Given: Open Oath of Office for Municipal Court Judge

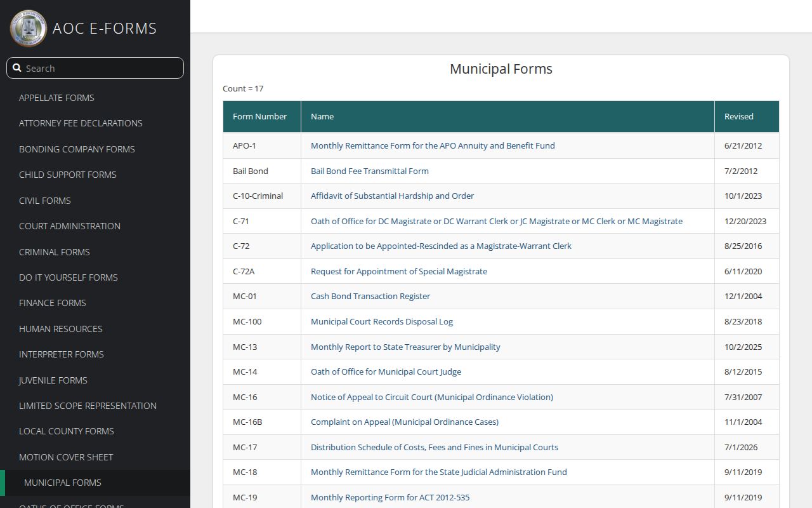Looking at the screenshot, I should click(x=386, y=371).
